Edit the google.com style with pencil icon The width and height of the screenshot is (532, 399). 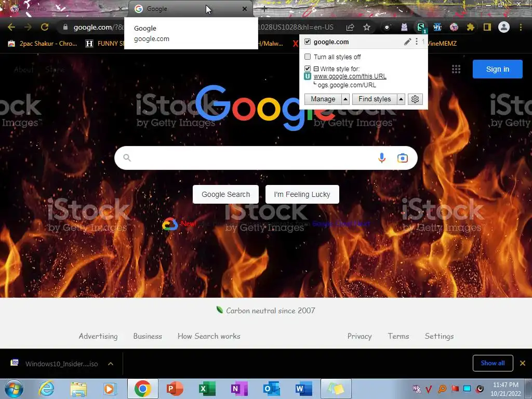click(407, 42)
